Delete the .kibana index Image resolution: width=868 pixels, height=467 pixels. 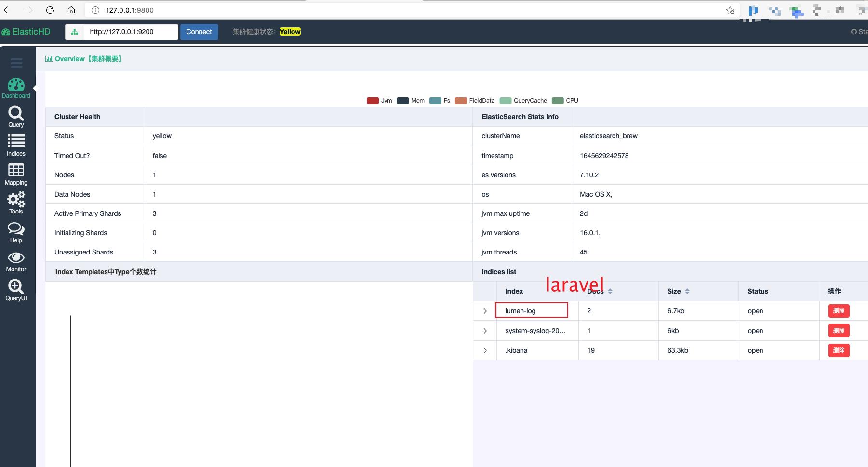point(839,350)
